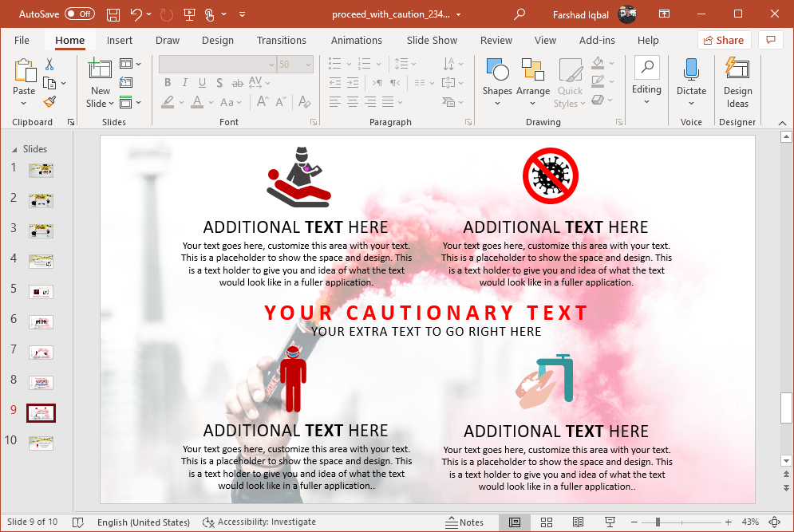Toggle Bold formatting
Image resolution: width=794 pixels, height=532 pixels.
pos(168,83)
